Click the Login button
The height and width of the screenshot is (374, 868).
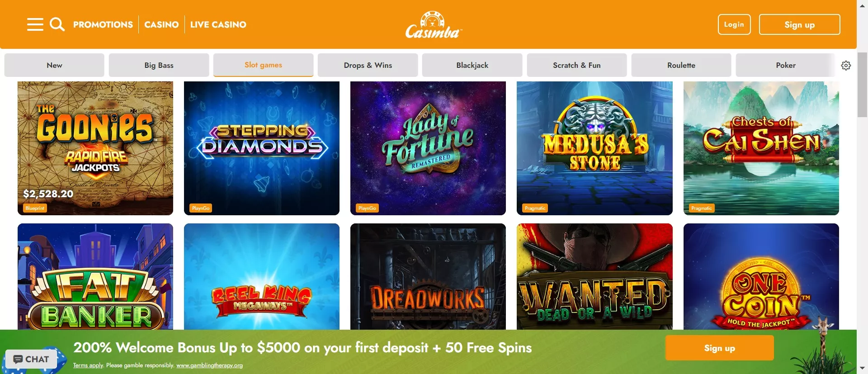(734, 24)
